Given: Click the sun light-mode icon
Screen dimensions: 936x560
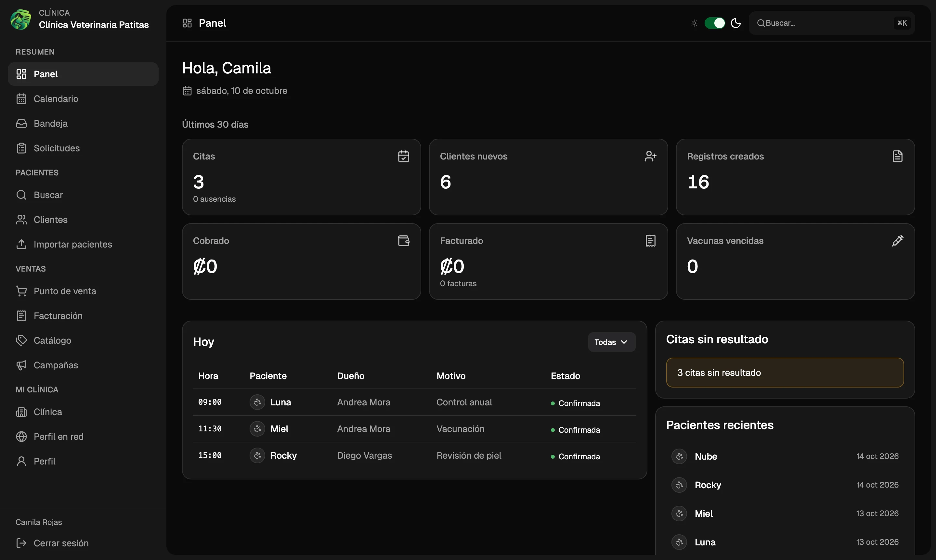Looking at the screenshot, I should (x=694, y=23).
